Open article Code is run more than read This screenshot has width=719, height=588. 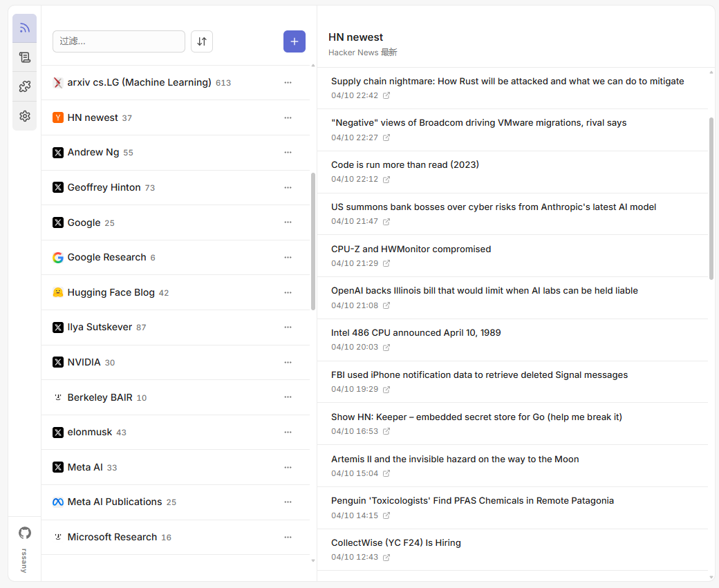(405, 165)
